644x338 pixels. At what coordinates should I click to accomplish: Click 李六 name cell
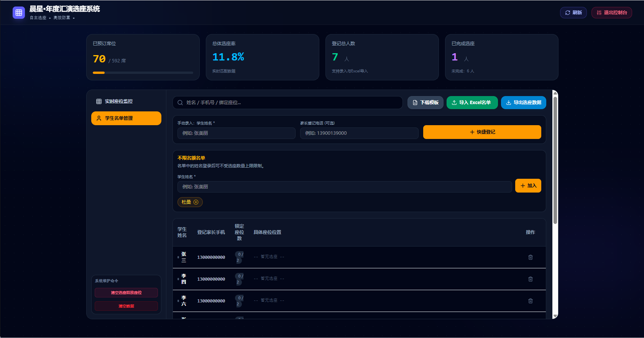click(184, 301)
